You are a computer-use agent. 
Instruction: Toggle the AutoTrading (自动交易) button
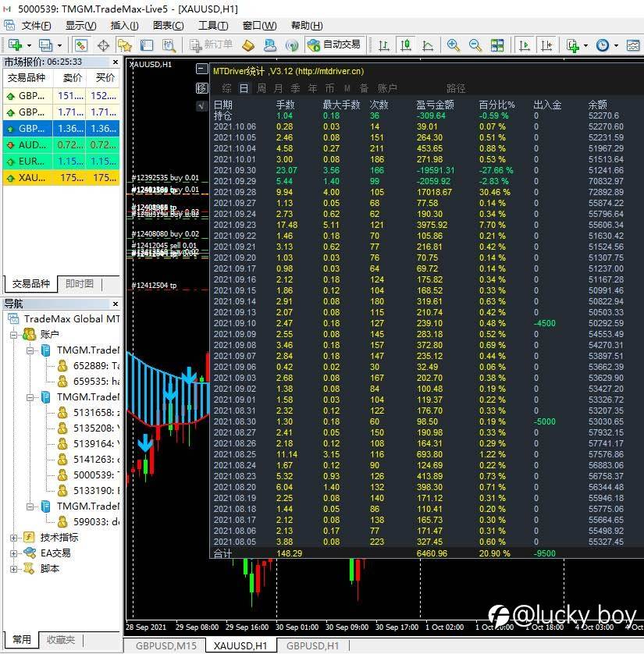pyautogui.click(x=334, y=45)
